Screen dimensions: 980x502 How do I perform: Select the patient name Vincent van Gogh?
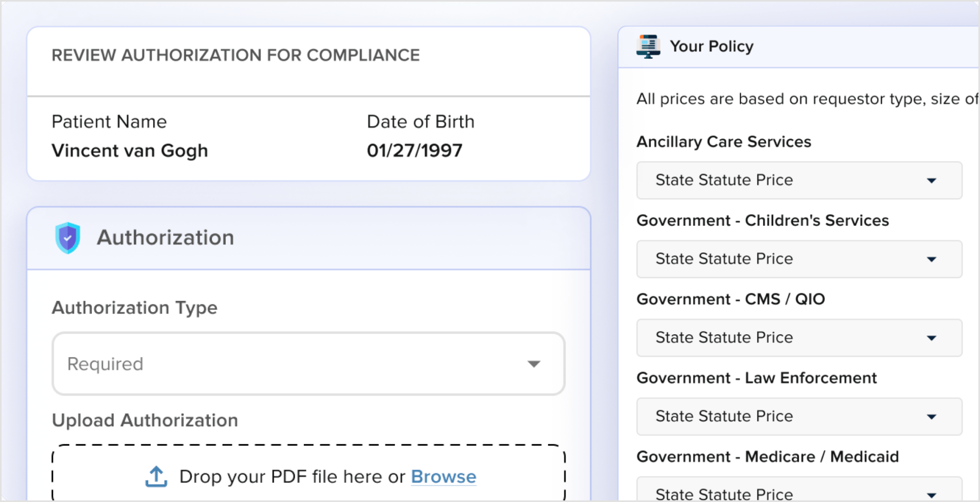pyautogui.click(x=130, y=150)
